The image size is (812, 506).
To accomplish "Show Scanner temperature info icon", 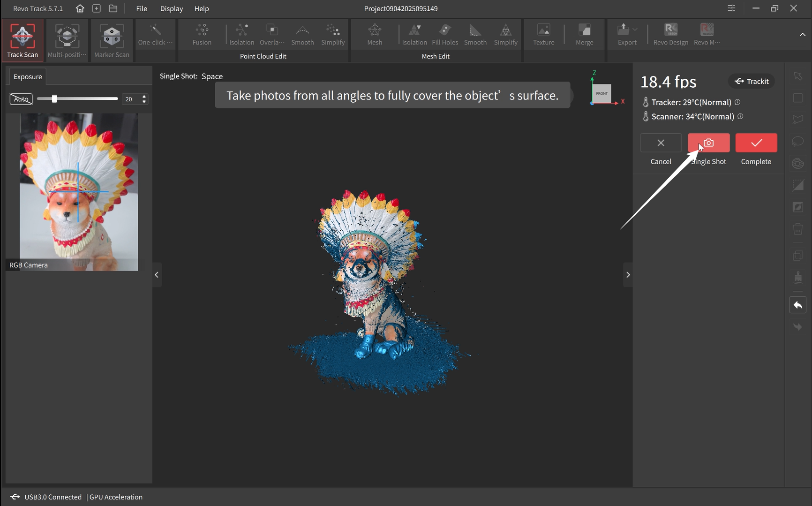I will (x=740, y=116).
